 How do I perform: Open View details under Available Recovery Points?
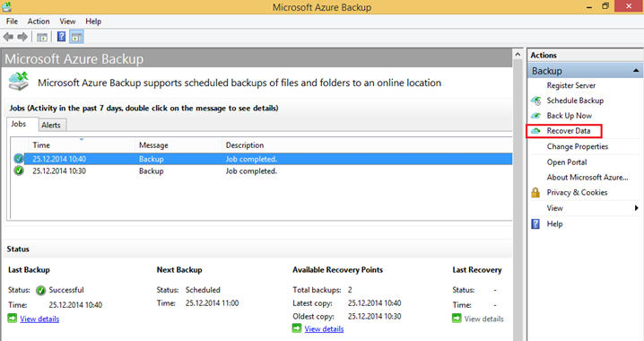(324, 329)
